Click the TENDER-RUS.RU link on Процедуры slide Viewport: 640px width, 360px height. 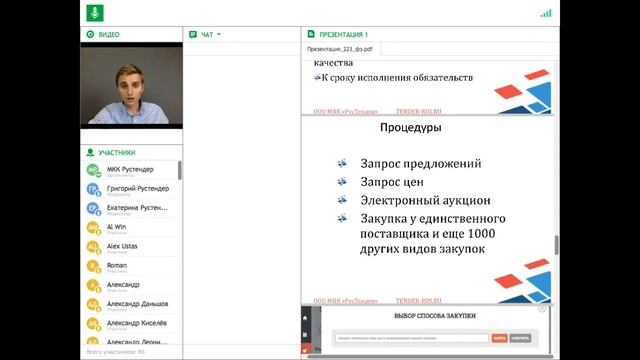[x=418, y=301]
